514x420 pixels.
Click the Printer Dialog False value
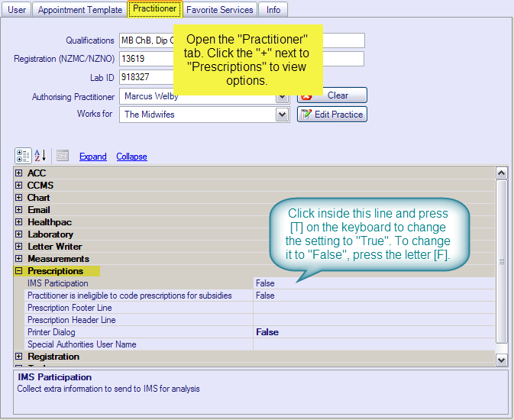[x=267, y=332]
